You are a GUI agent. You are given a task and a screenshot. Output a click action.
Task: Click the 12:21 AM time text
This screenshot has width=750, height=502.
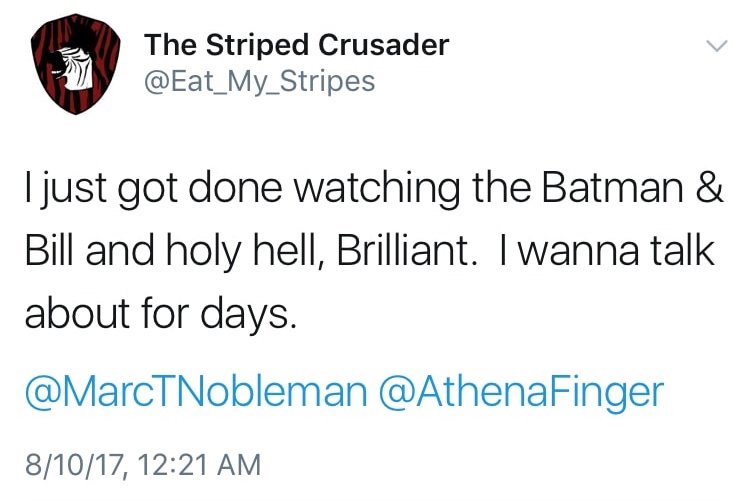203,464
